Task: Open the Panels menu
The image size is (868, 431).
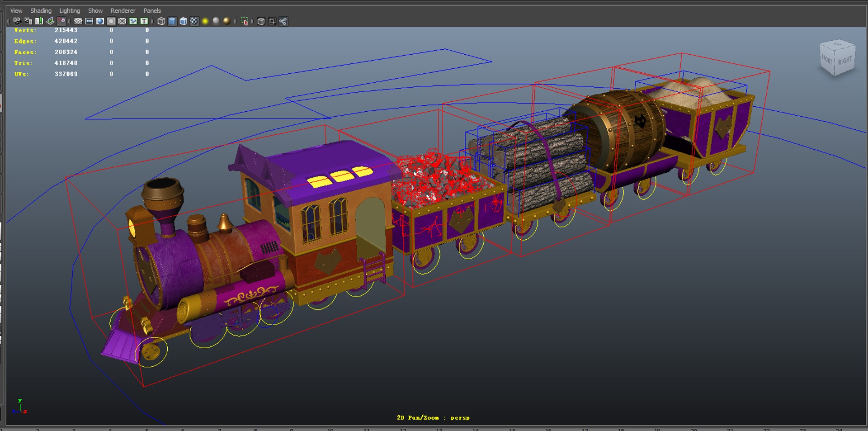Action: coord(152,10)
